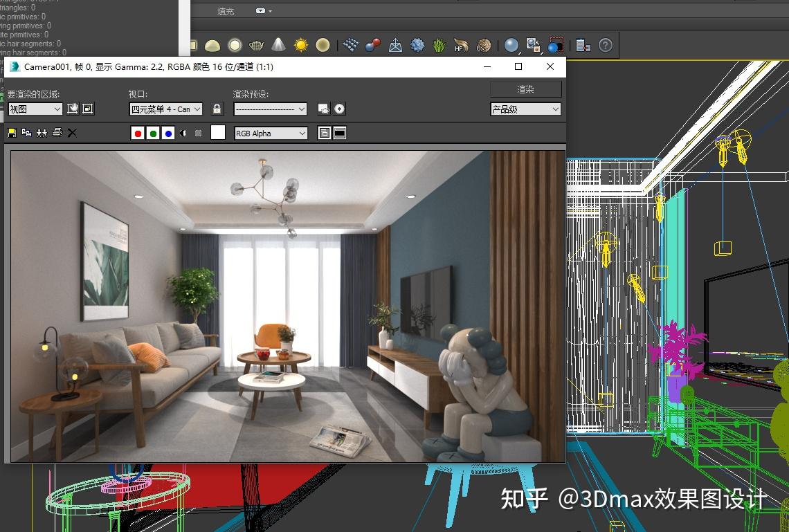
Task: Copy the rendered image to clipboard
Action: pos(27,133)
